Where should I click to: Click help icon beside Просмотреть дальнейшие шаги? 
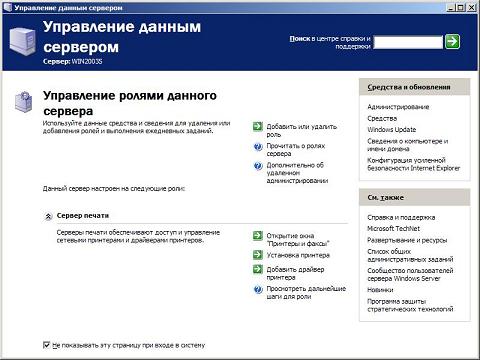coord(258,289)
